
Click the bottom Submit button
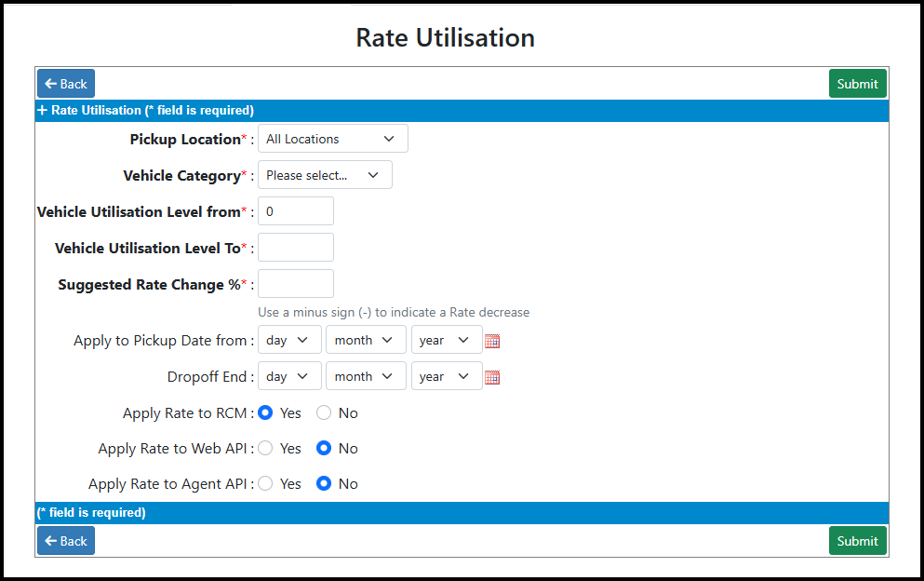(x=857, y=541)
